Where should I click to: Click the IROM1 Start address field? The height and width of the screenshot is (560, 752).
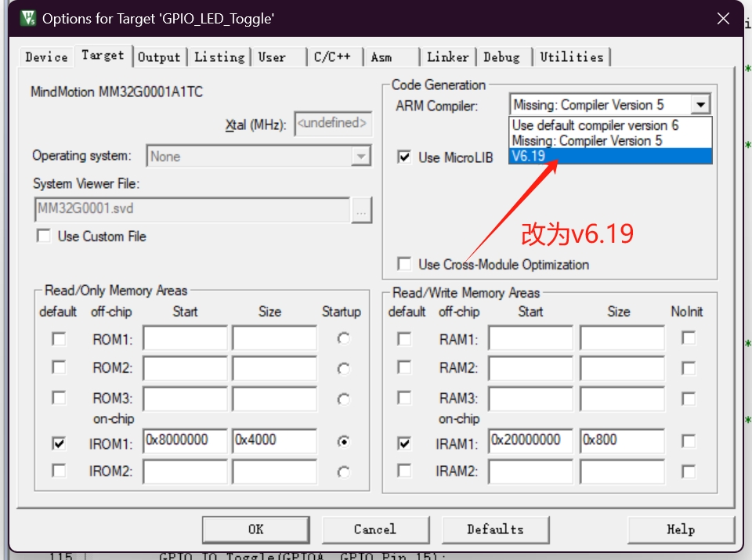click(185, 441)
